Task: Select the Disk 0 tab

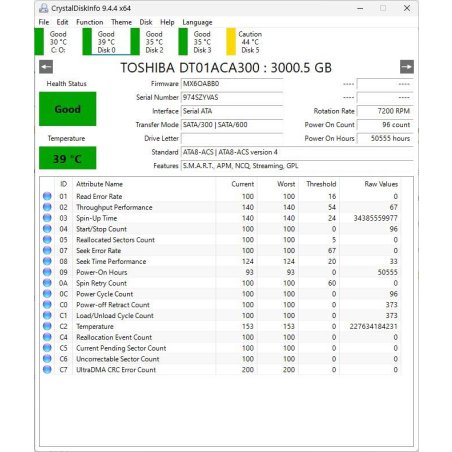Action: [x=107, y=42]
